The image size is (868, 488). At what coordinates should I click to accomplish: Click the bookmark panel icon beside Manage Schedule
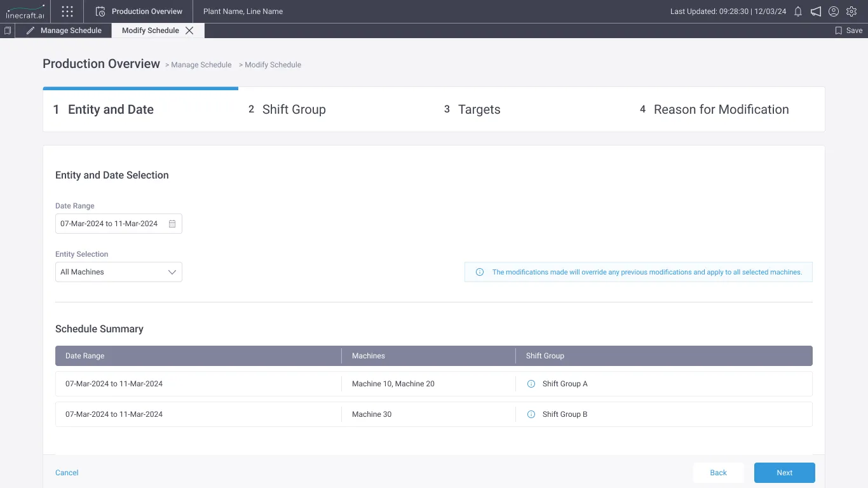coord(8,30)
